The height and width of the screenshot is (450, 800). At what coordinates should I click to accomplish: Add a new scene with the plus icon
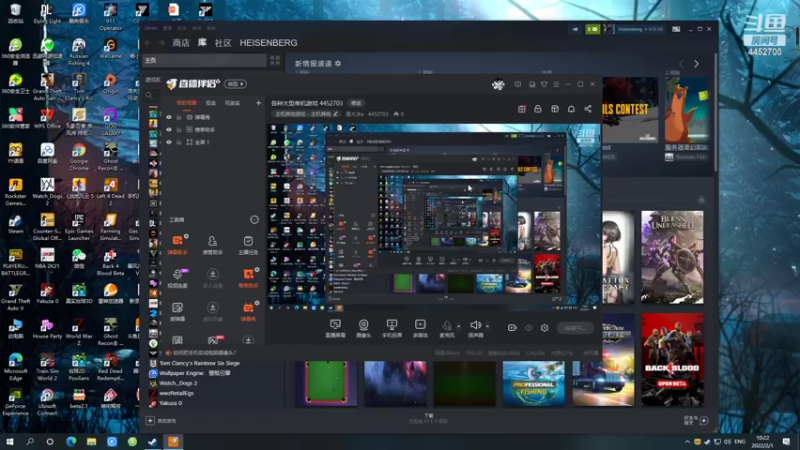coord(258,103)
